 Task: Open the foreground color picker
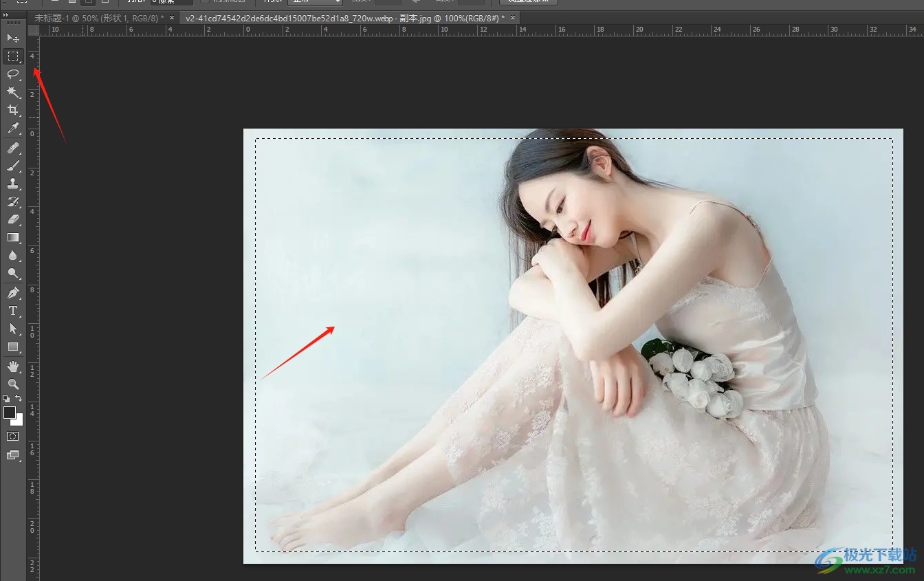point(10,413)
